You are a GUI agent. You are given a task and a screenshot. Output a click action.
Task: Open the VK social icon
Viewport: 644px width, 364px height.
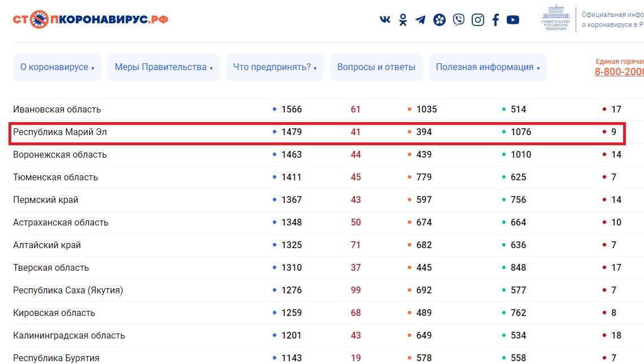click(385, 20)
